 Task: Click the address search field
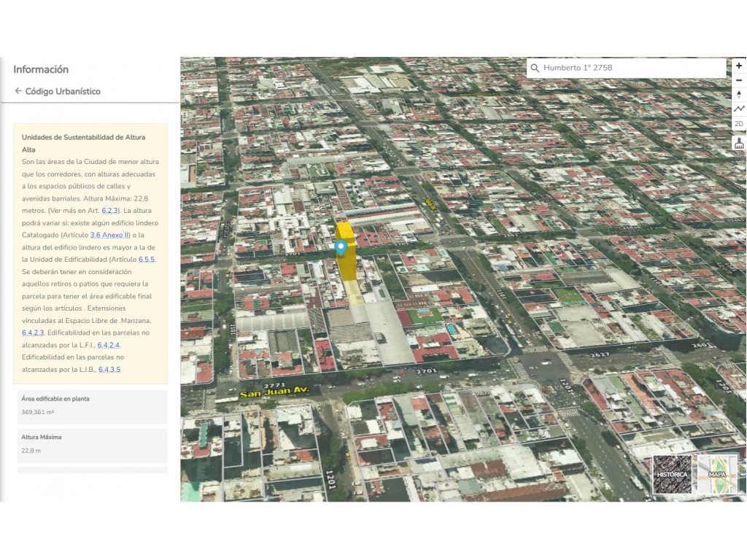click(x=631, y=68)
